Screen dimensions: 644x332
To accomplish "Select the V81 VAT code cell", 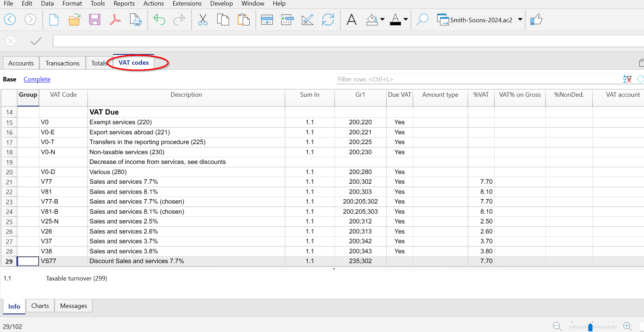I will [x=63, y=192].
